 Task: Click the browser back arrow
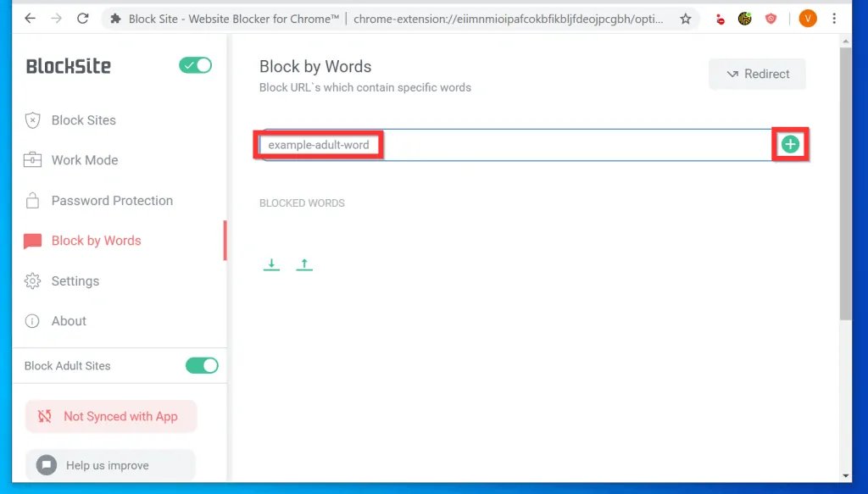30,19
